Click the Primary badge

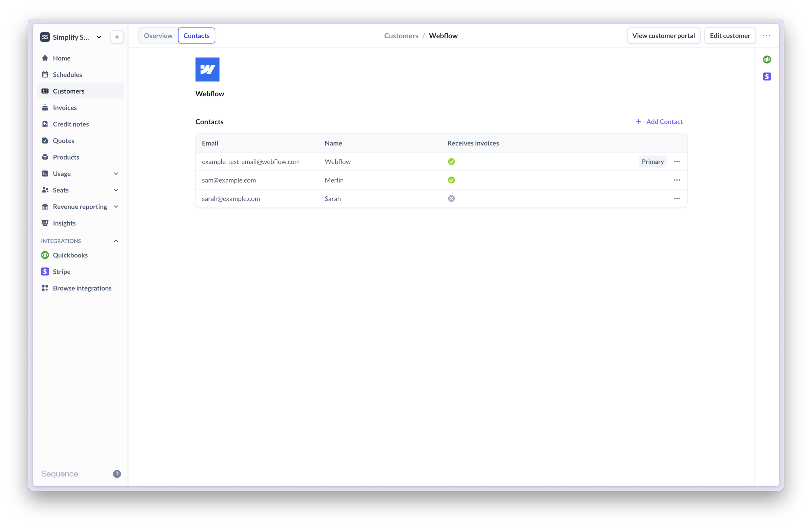[x=653, y=162]
